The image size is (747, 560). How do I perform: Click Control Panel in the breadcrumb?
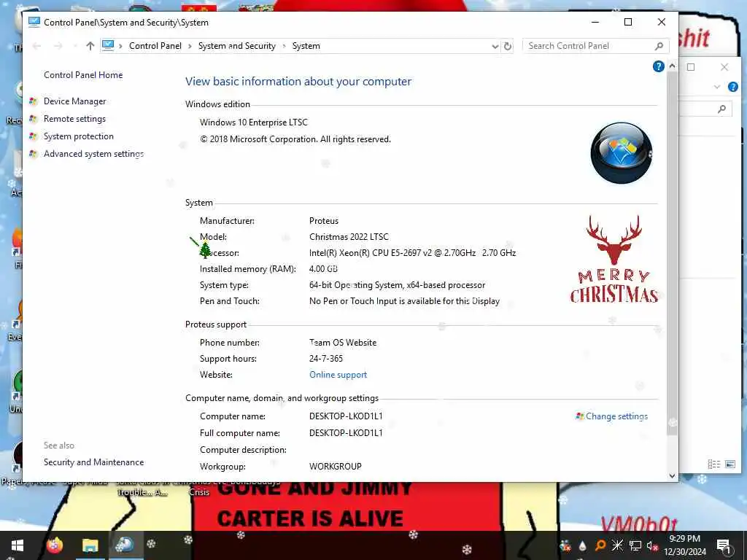point(155,46)
